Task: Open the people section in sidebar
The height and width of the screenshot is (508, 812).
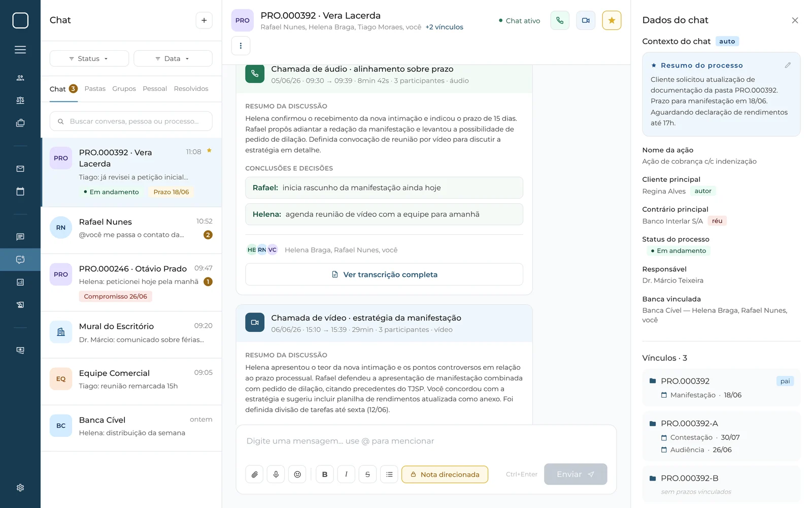Action: pos(20,78)
